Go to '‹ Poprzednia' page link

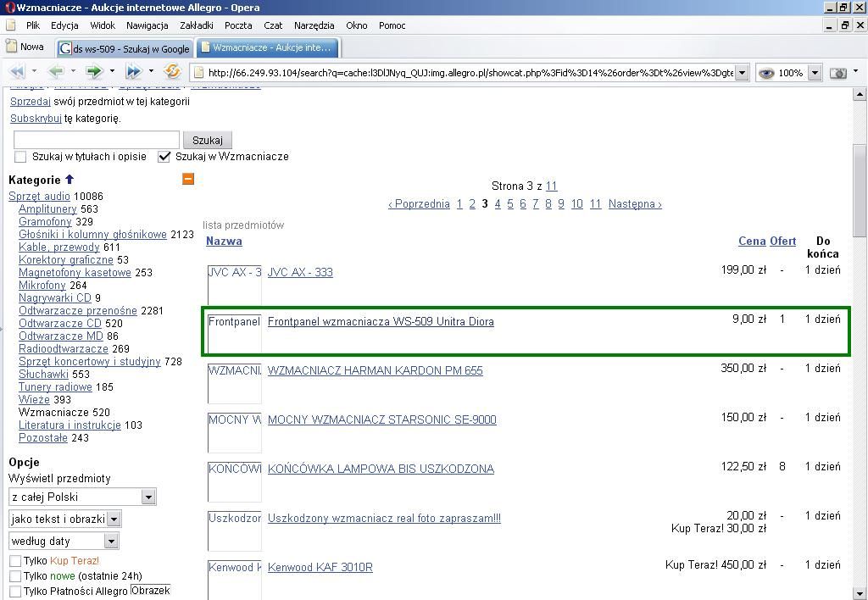click(419, 203)
